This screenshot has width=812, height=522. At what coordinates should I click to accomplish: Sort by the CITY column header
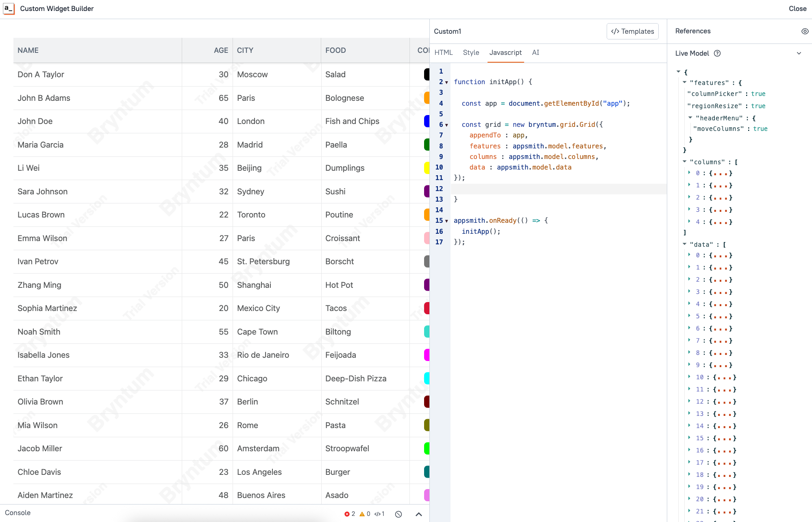pos(277,50)
